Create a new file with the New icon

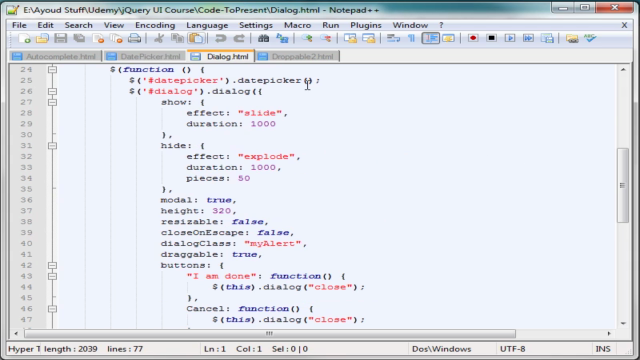[x=24, y=38]
